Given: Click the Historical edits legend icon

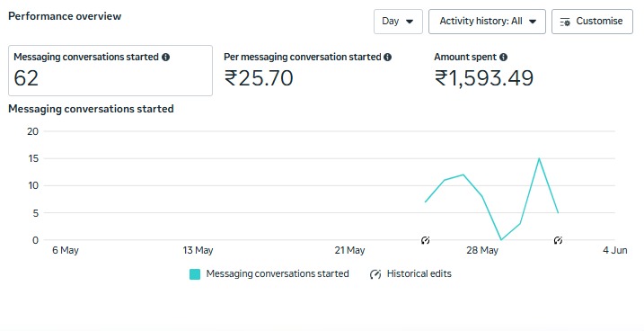Looking at the screenshot, I should pos(375,274).
